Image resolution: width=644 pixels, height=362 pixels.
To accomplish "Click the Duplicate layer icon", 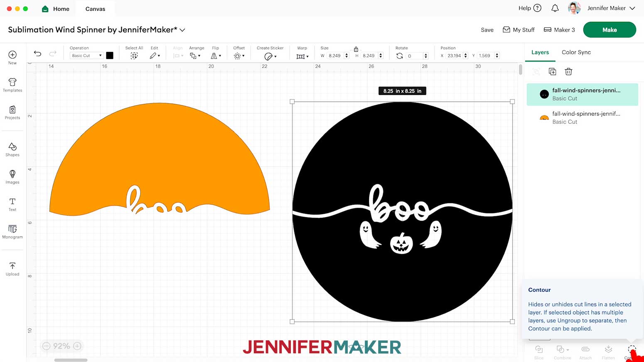I will pyautogui.click(x=552, y=71).
